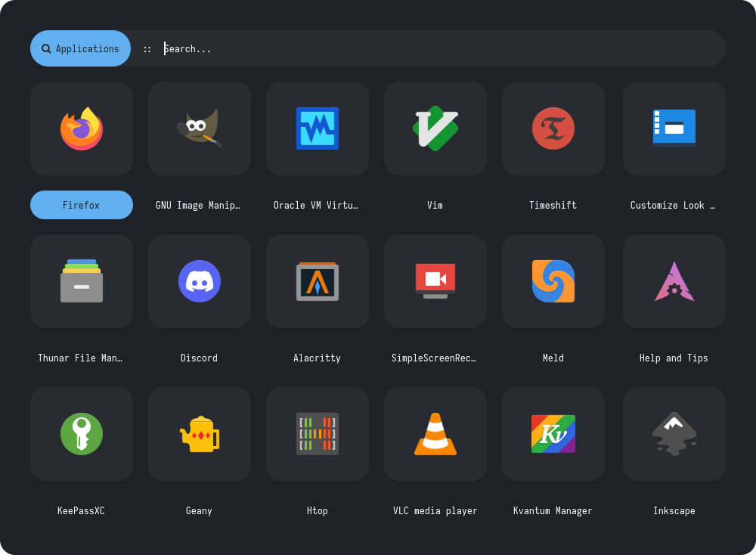Click the Applications mode button

coord(81,48)
